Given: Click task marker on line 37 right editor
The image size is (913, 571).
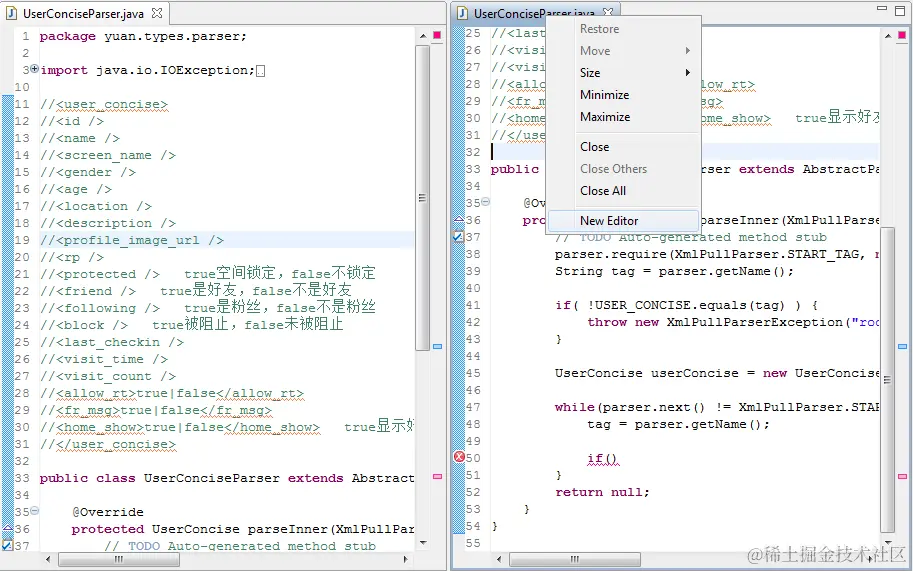Looking at the screenshot, I should [x=459, y=236].
